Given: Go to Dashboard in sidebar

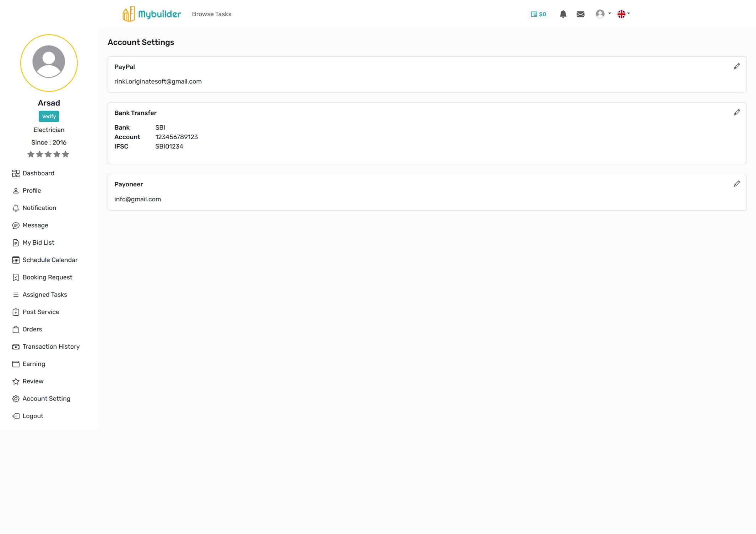Looking at the screenshot, I should point(38,173).
